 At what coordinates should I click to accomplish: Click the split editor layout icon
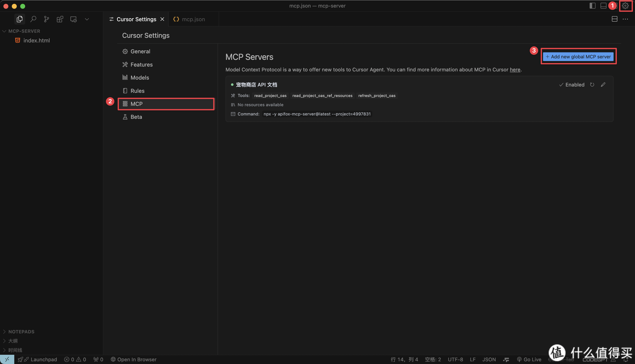point(614,19)
